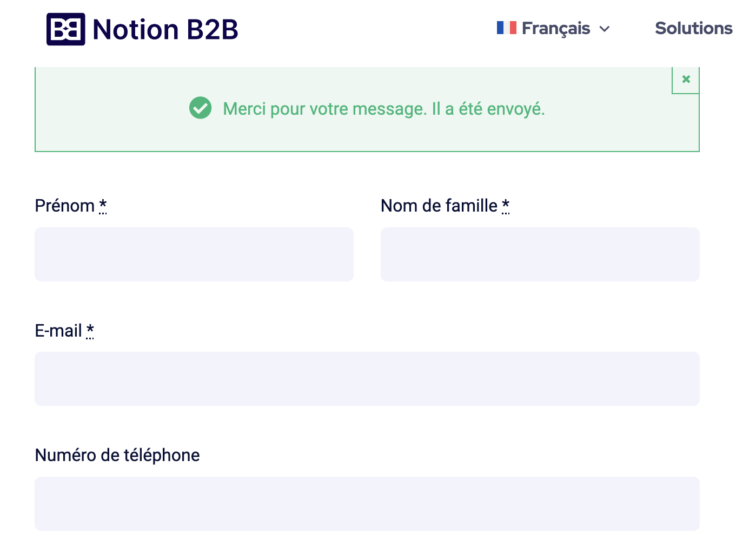Click the Prénom field label

point(65,206)
